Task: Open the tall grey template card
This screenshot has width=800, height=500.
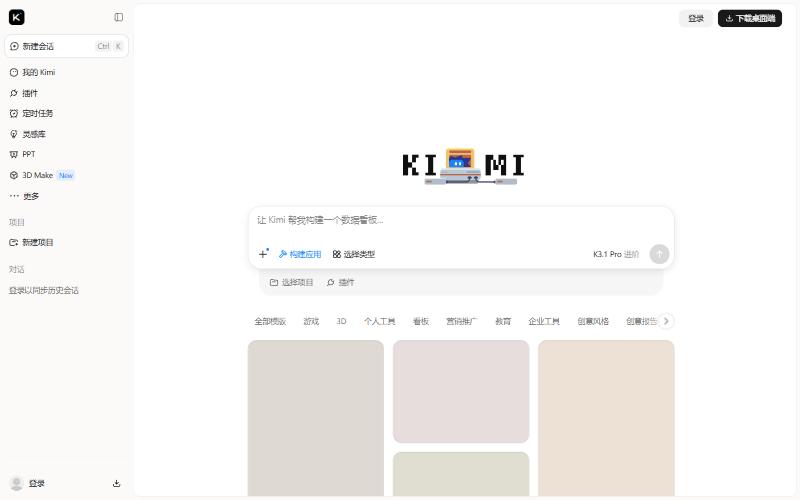Action: tap(316, 418)
